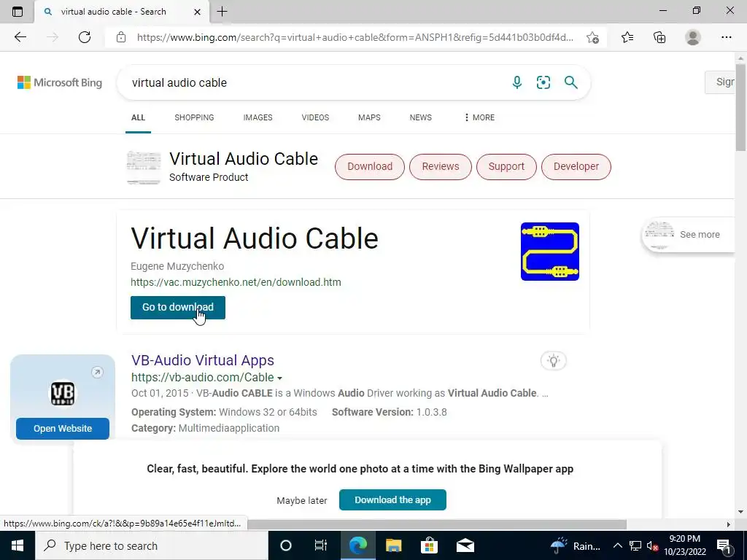Open the notification center icon
This screenshot has width=747, height=560.
point(724,545)
